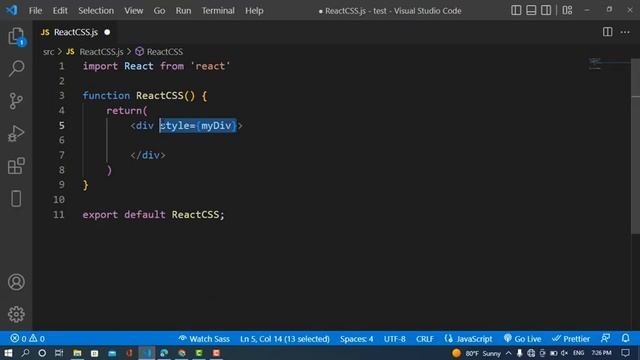Show hidden system tray icons
640x360 pixels.
[x=509, y=353]
